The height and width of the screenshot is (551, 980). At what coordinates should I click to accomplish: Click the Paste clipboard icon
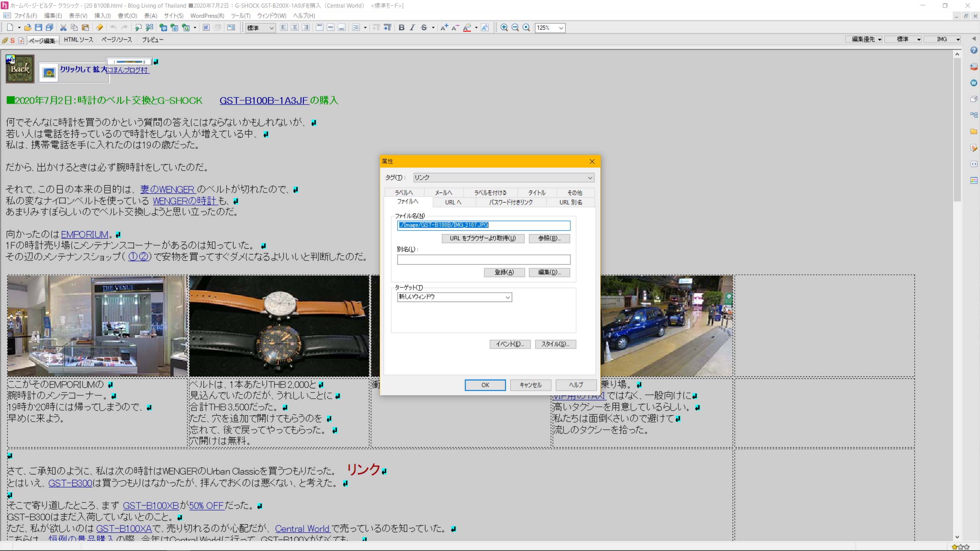tap(85, 28)
